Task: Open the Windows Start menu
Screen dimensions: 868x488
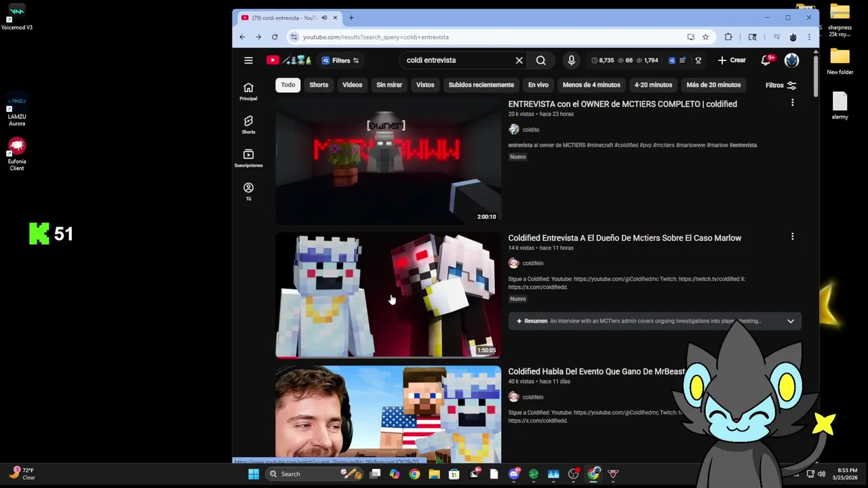Action: click(254, 474)
